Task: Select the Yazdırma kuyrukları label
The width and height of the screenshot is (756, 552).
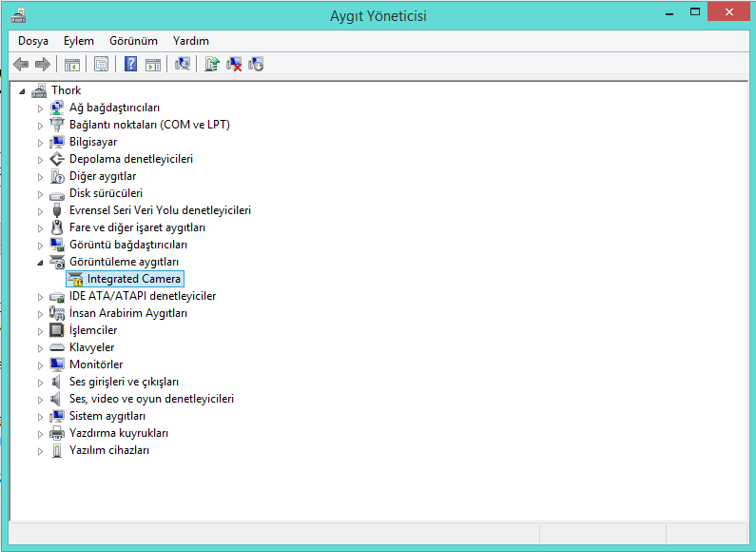Action: pos(119,433)
